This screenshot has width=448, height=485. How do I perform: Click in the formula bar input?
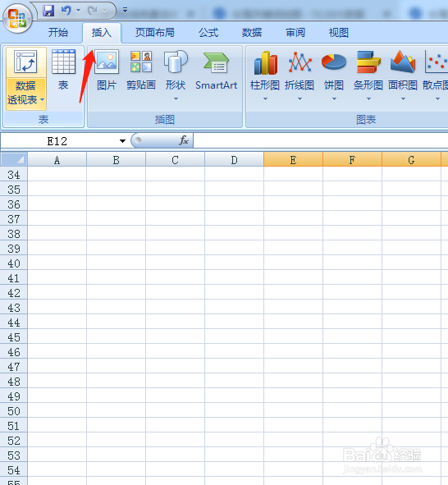321,140
